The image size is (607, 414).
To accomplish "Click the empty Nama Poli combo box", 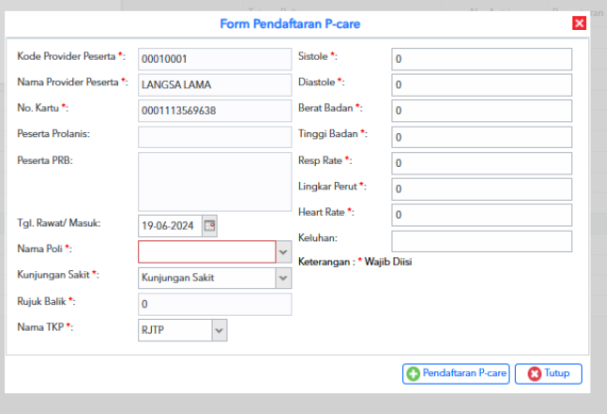I will pos(207,252).
